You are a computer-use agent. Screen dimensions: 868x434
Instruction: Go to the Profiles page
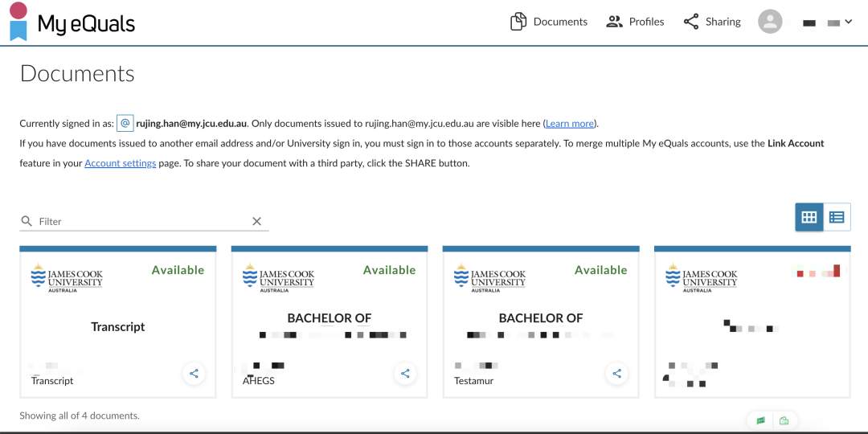click(635, 22)
